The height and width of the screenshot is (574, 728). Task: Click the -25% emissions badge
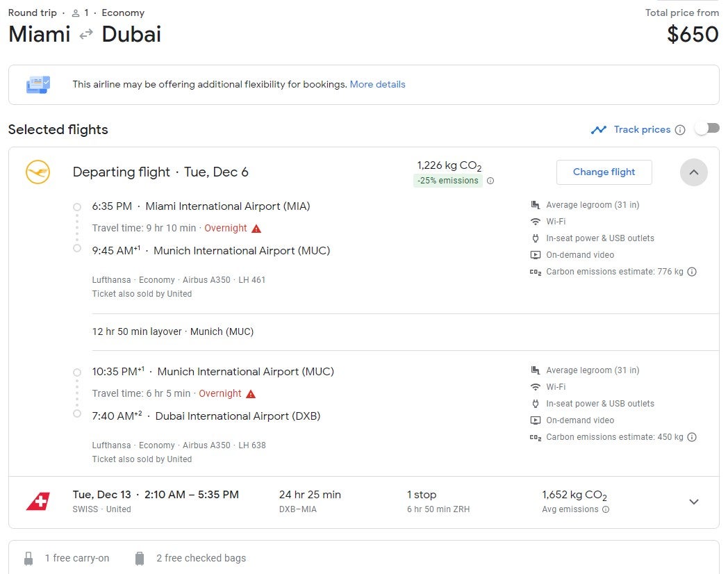pos(447,181)
